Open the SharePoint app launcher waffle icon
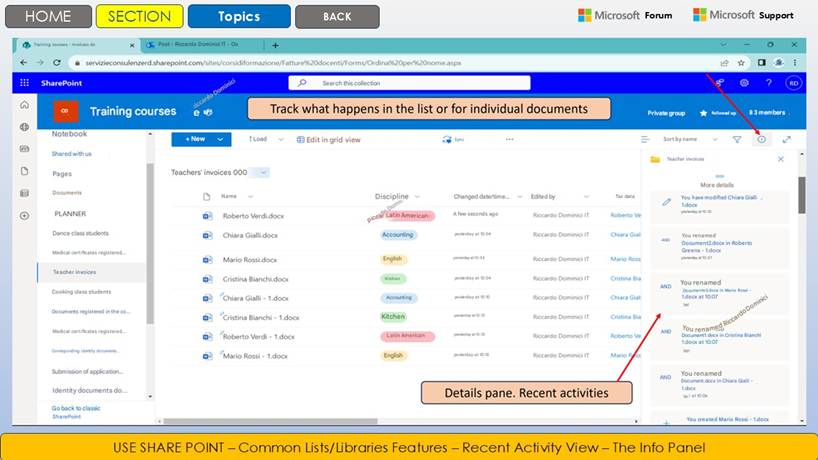The height and width of the screenshot is (460, 818). 24,83
